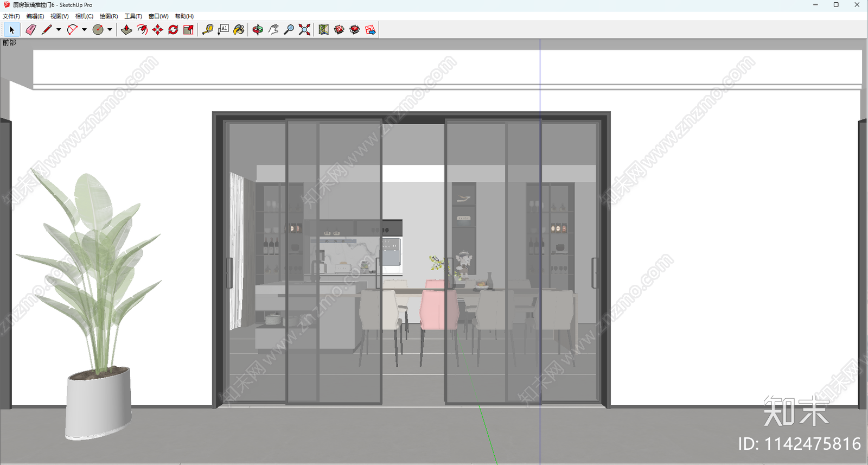Select the Move tool
The height and width of the screenshot is (465, 868).
click(x=157, y=30)
